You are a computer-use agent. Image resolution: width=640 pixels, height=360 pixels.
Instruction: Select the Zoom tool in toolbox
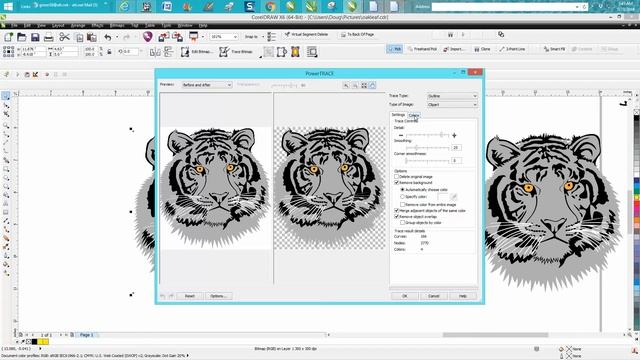6,125
